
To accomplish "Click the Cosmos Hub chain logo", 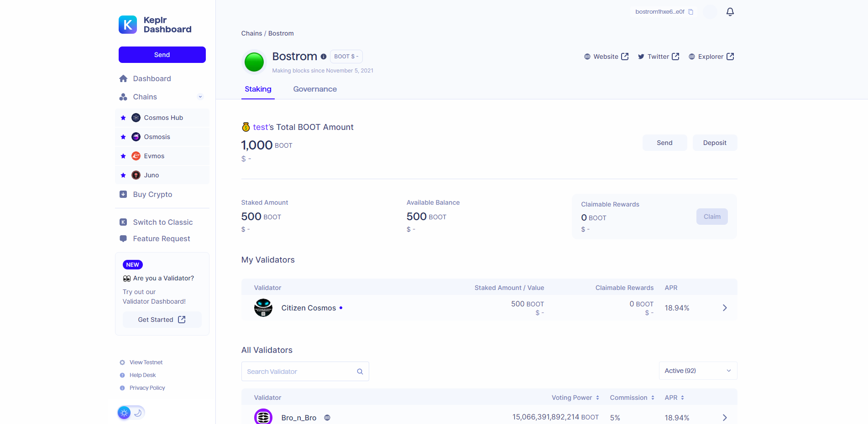I will (136, 118).
